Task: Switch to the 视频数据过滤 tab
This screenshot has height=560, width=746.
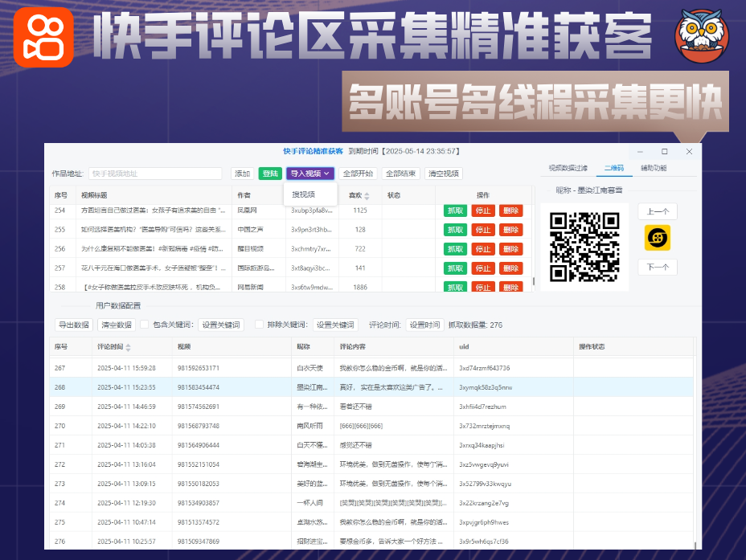Action: coord(568,169)
